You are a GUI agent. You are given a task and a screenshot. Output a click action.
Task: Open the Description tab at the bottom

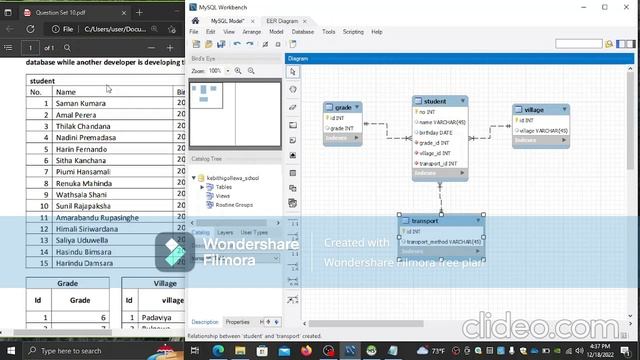[205, 322]
